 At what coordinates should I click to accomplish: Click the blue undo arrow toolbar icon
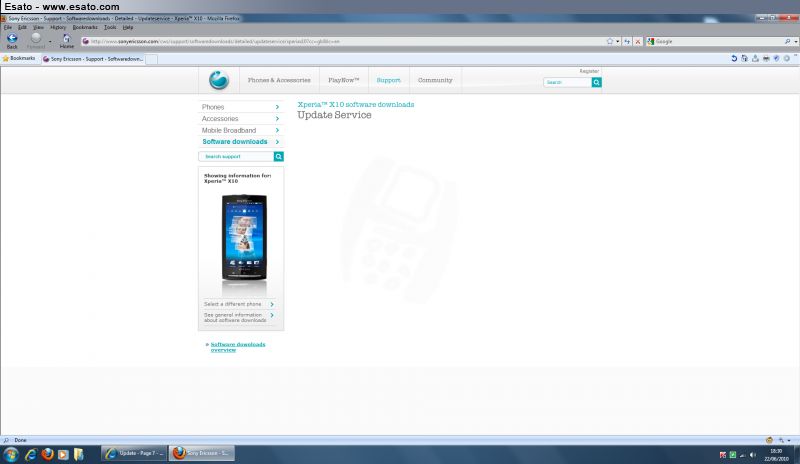(x=734, y=59)
